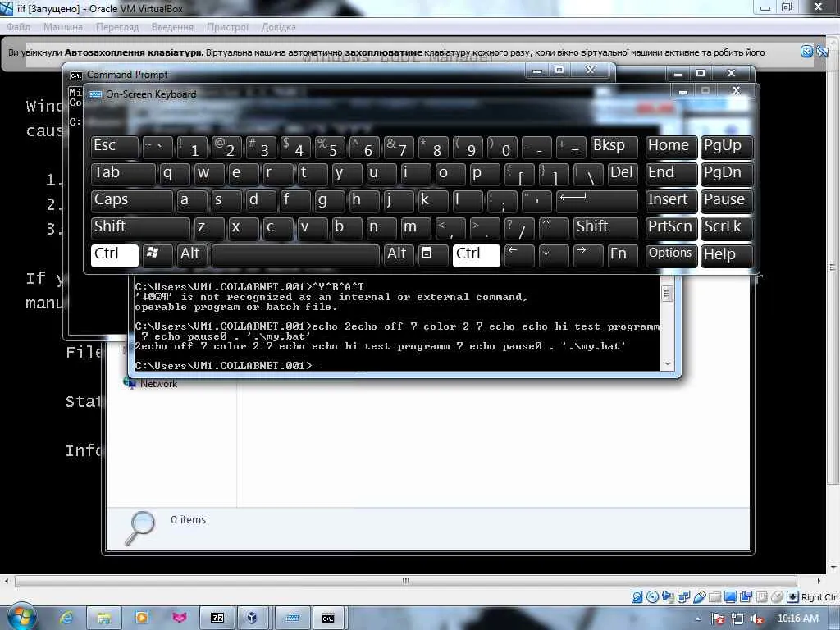Open Internet Explorer from the taskbar
840x630 pixels.
point(66,619)
